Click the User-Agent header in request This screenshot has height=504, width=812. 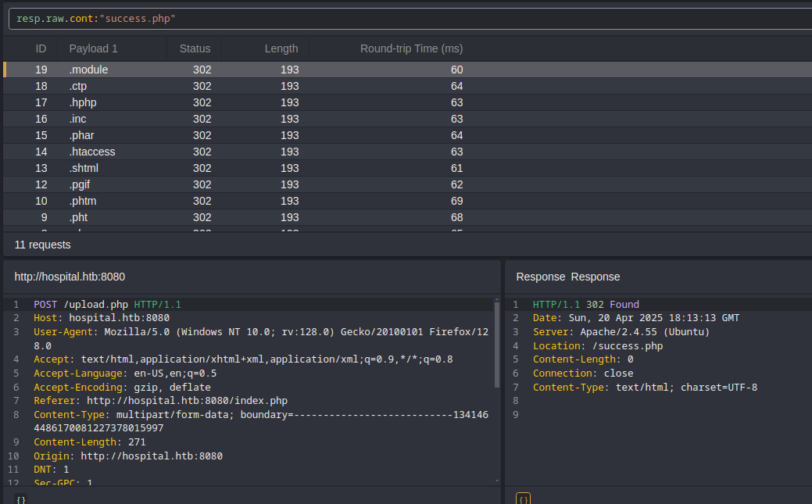(261, 339)
